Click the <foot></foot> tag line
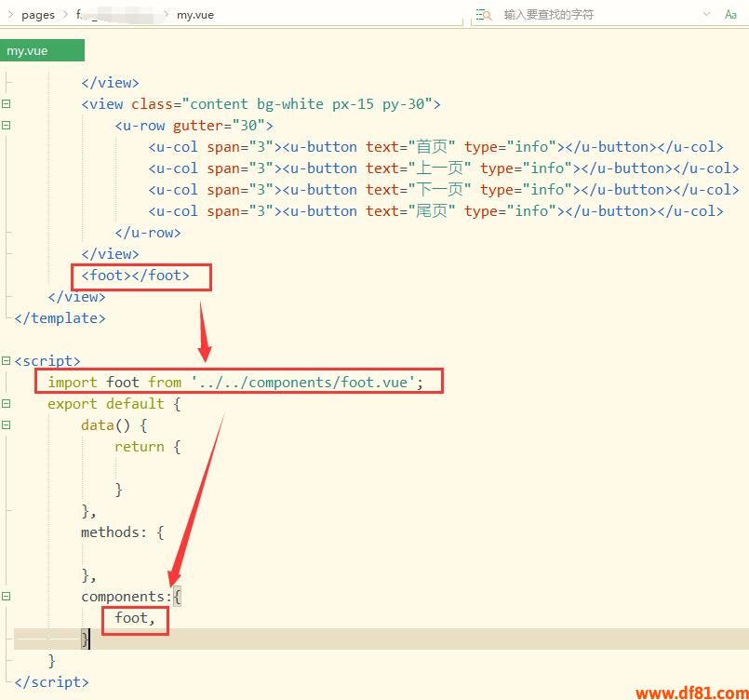Viewport: 749px width, 700px height. 135,276
